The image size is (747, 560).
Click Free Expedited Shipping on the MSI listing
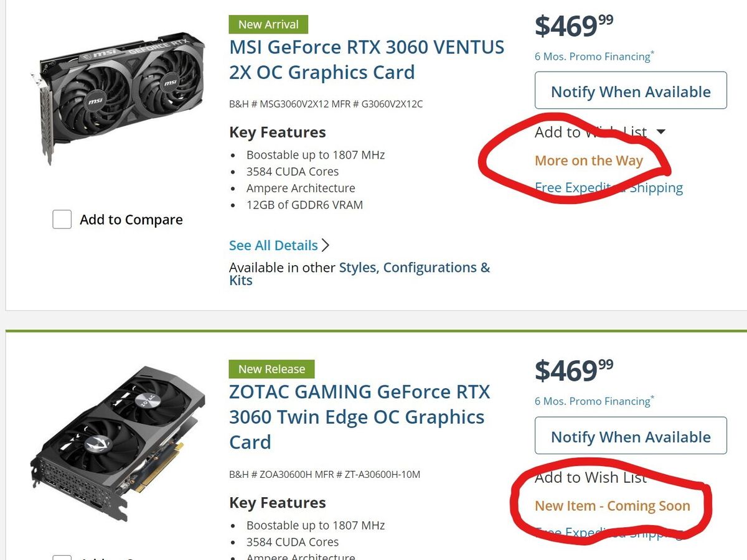(609, 187)
